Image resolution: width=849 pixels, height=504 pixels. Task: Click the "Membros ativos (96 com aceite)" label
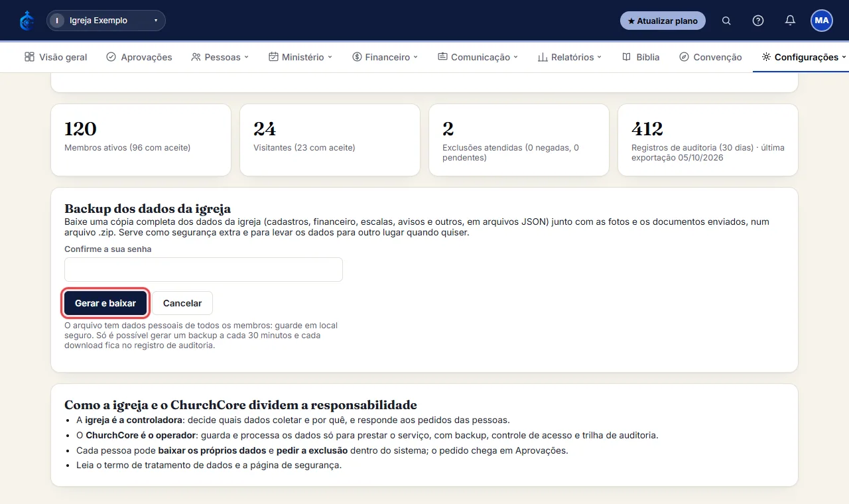pos(127,148)
